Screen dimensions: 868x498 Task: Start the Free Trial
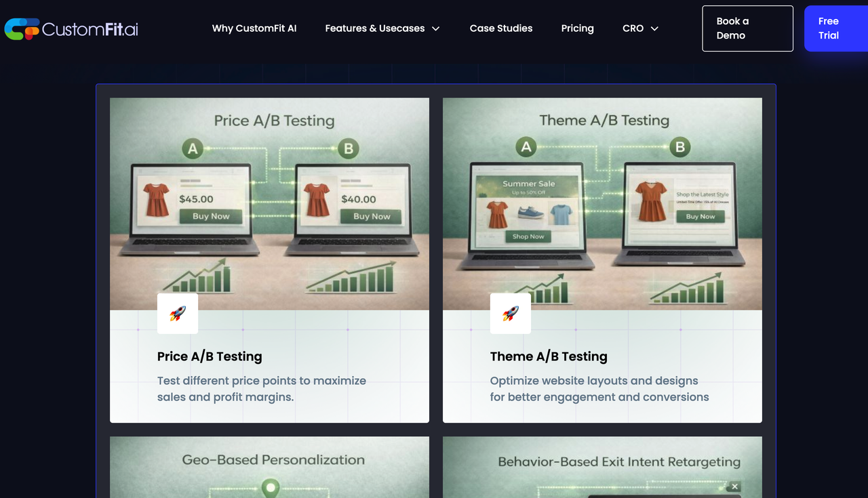[x=835, y=28]
